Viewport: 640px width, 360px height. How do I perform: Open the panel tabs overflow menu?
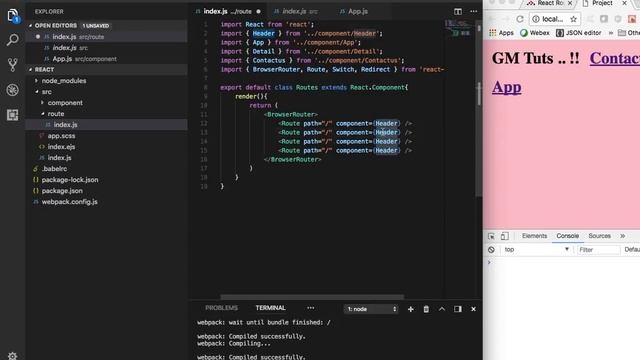[x=311, y=308]
